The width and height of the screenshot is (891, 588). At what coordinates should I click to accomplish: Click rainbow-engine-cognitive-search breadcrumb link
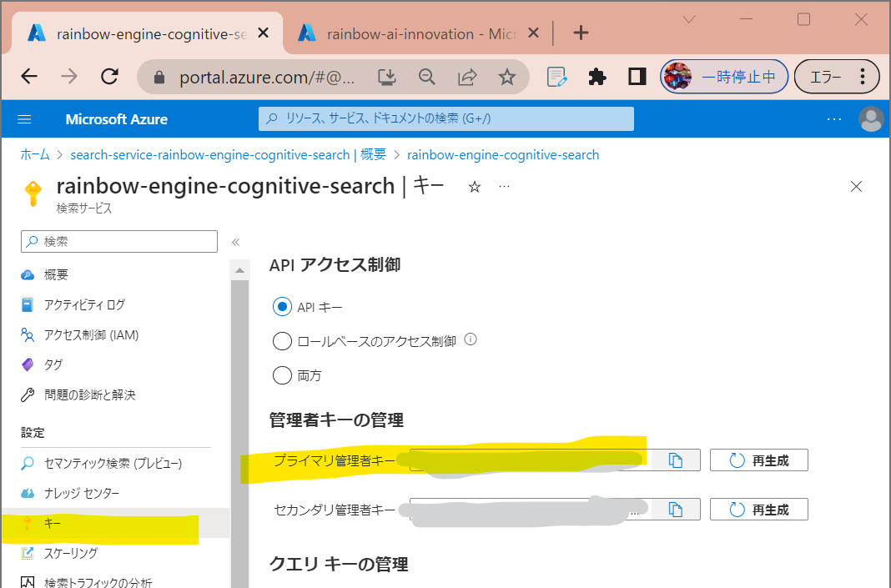(x=503, y=154)
